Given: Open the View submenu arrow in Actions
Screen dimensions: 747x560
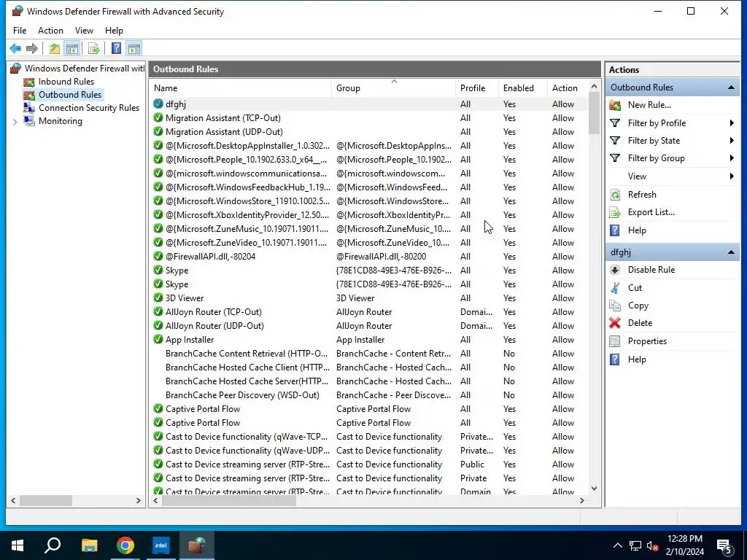Looking at the screenshot, I should pos(732,176).
